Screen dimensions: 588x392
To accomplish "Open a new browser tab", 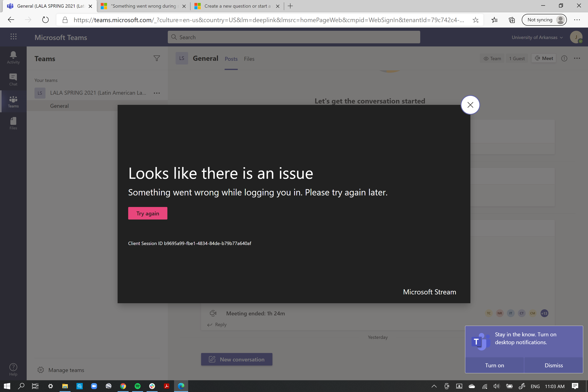I will (x=290, y=6).
